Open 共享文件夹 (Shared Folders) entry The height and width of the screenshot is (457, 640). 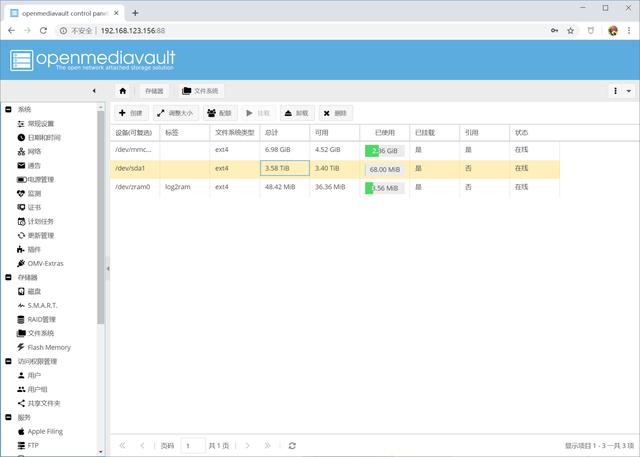point(39,403)
